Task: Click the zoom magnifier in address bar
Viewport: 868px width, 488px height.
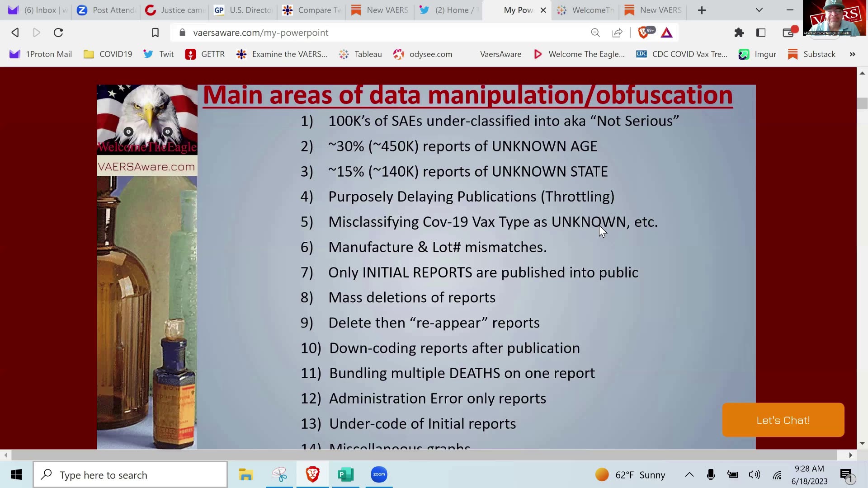Action: click(x=595, y=33)
